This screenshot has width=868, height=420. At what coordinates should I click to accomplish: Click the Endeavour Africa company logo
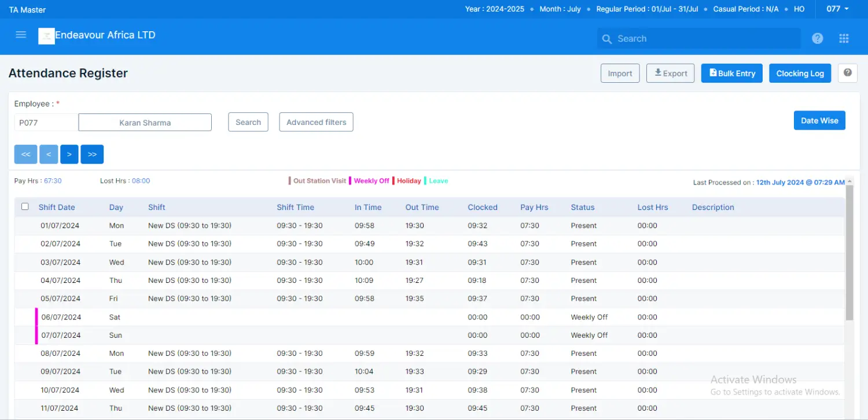(46, 36)
